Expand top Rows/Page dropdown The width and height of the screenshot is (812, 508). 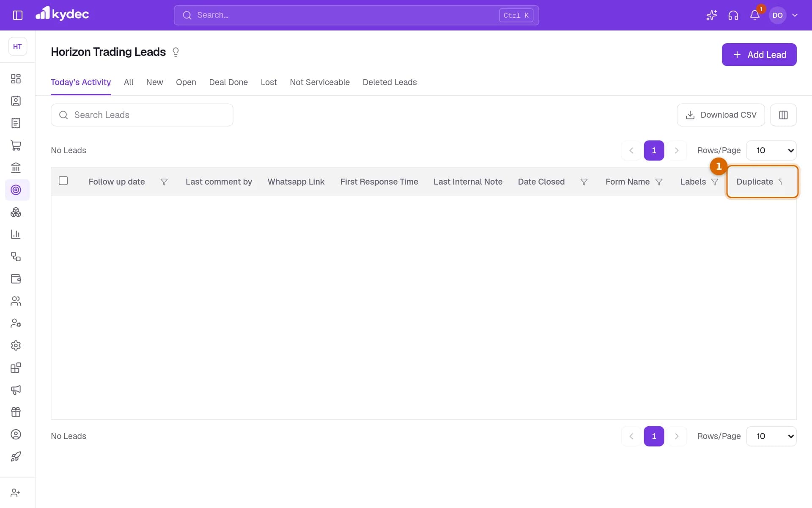[771, 150]
